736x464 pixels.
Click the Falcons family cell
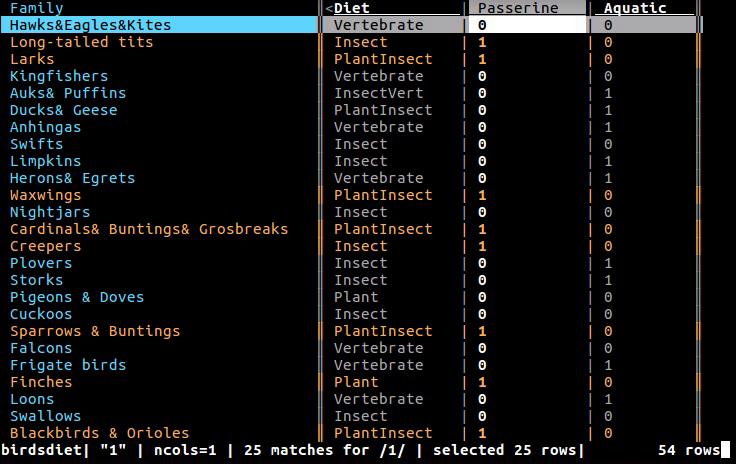pyautogui.click(x=41, y=348)
